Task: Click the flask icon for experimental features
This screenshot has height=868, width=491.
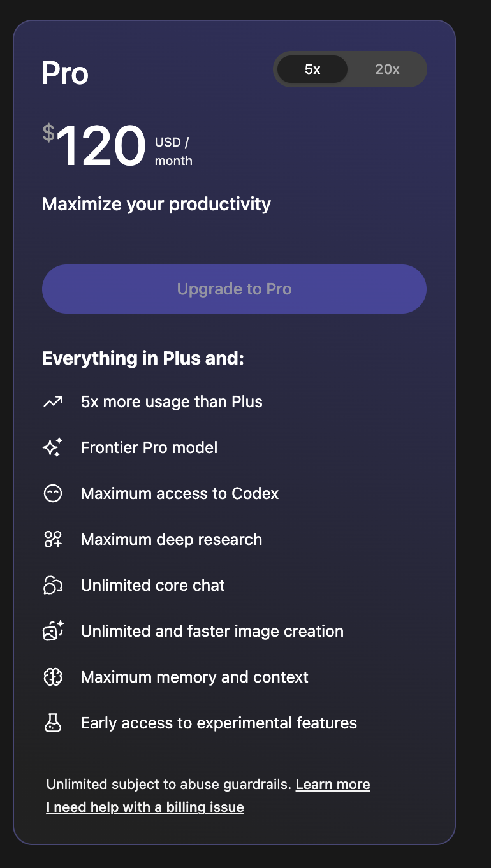Action: click(x=53, y=723)
